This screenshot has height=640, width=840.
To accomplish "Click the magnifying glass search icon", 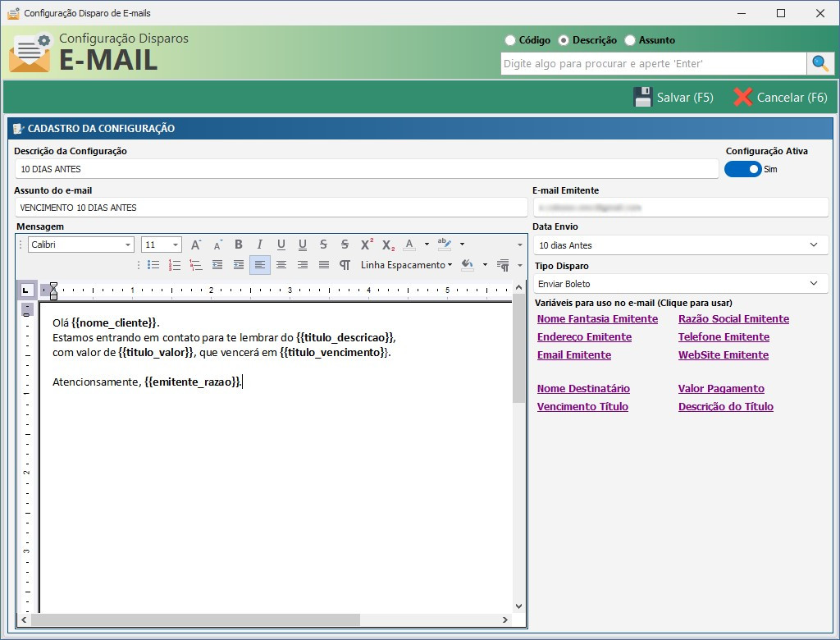I will [x=819, y=64].
